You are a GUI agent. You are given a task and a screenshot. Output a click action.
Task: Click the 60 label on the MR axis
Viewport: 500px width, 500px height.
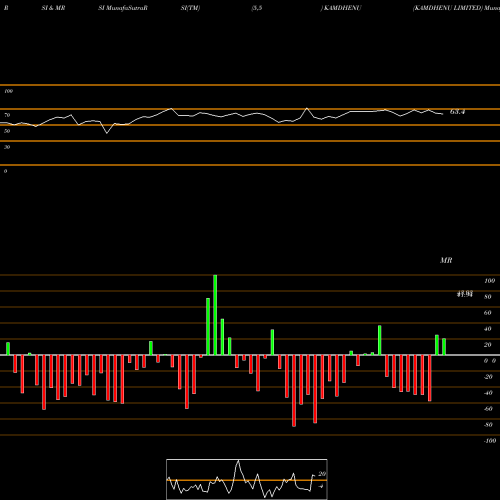tap(488, 313)
